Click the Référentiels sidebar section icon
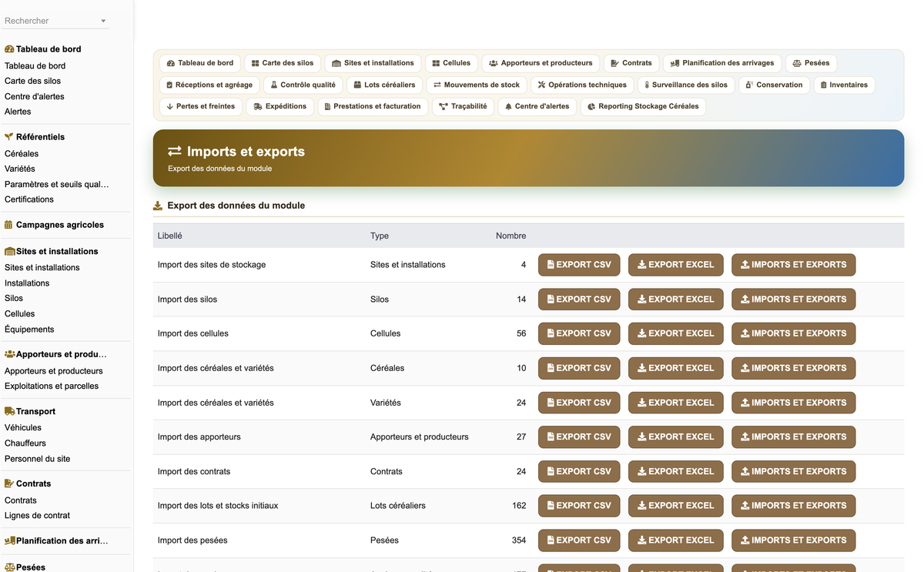Image resolution: width=924 pixels, height=572 pixels. click(9, 136)
